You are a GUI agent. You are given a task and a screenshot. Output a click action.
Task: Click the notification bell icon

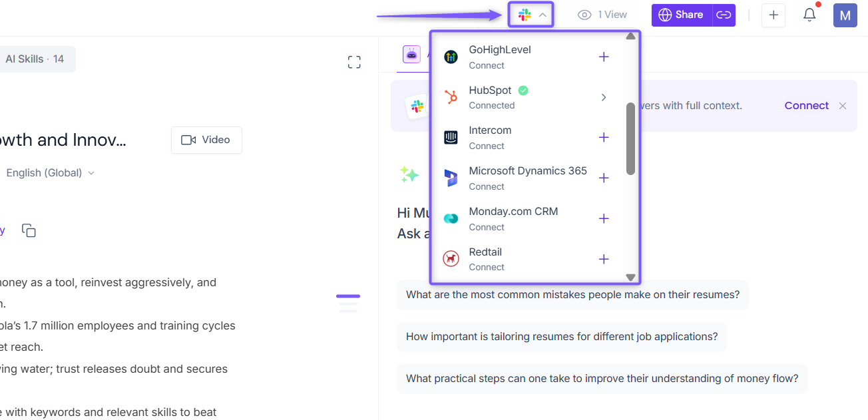point(809,15)
